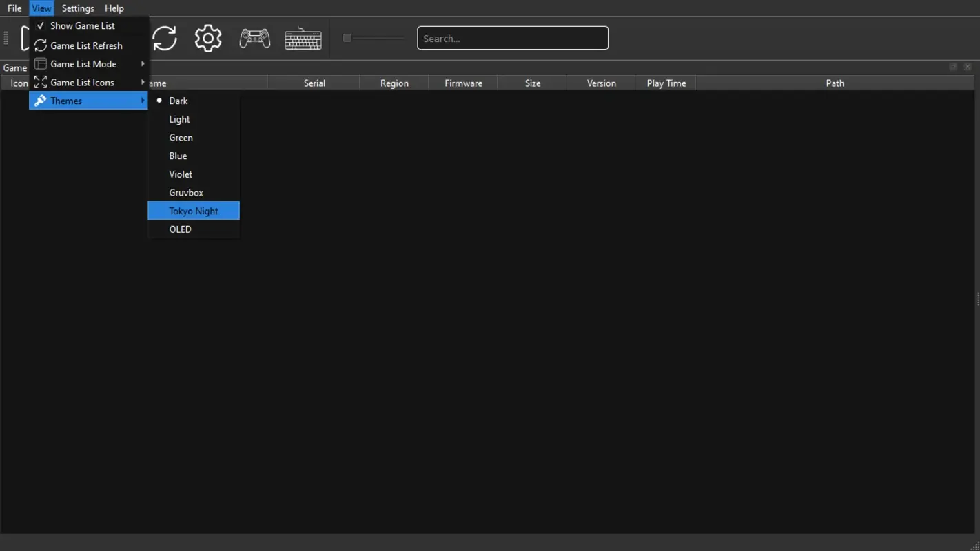Screen dimensions: 980x551
Task: Click the grid icon beside Game List Mode
Action: [41, 63]
